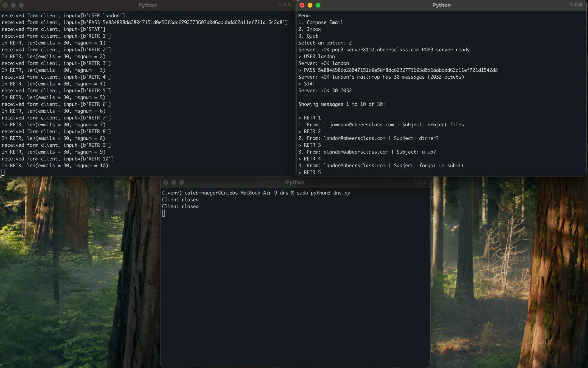Click the title of the mail client Python window
588x368 pixels.
(442, 5)
